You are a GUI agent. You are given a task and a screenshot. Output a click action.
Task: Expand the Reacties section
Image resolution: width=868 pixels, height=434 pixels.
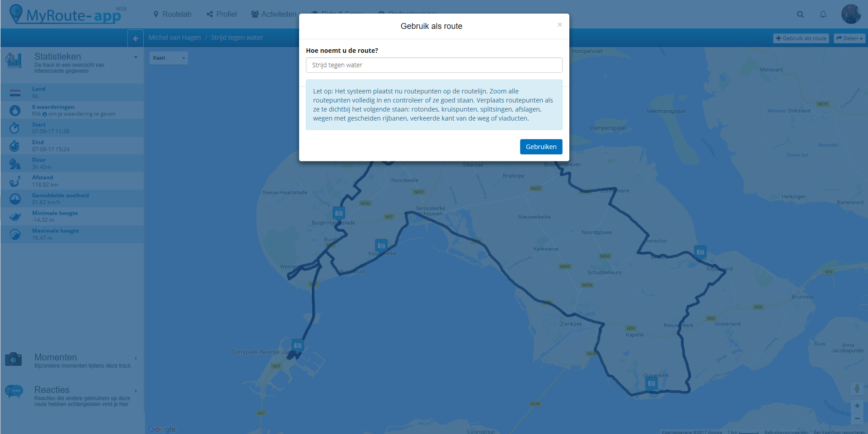136,391
